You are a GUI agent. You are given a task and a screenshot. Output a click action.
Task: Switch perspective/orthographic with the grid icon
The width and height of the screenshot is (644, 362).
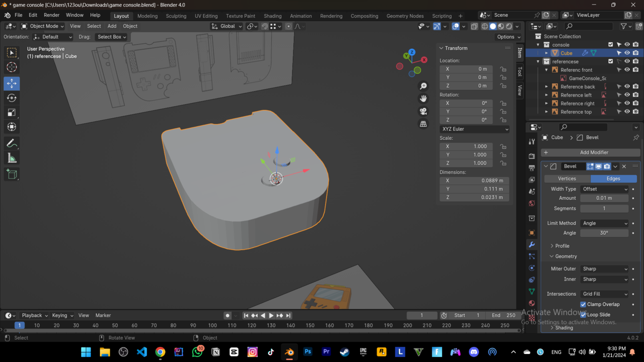423,124
